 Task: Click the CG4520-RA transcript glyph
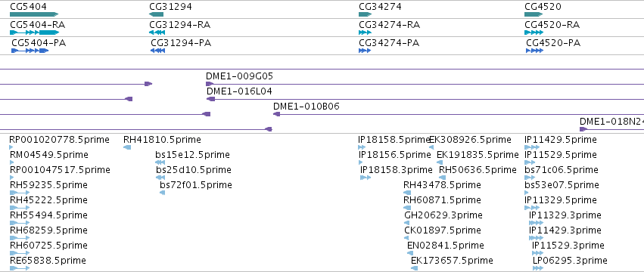click(x=534, y=32)
